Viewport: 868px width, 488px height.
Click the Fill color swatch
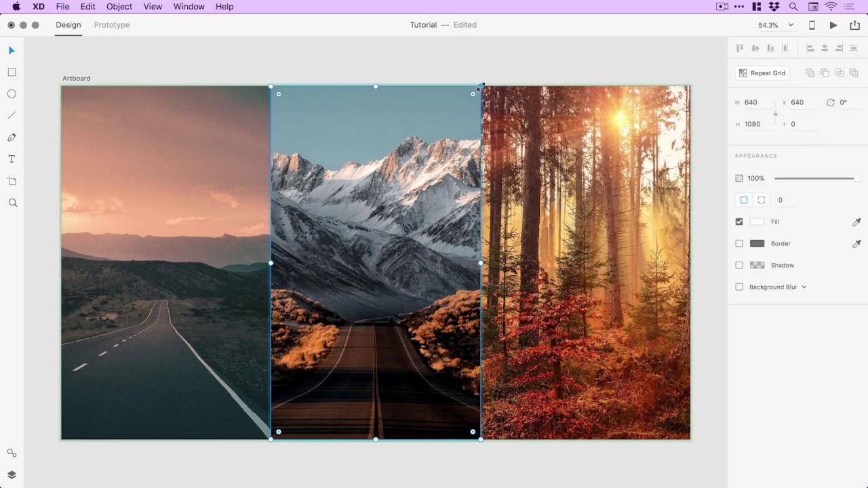point(757,222)
